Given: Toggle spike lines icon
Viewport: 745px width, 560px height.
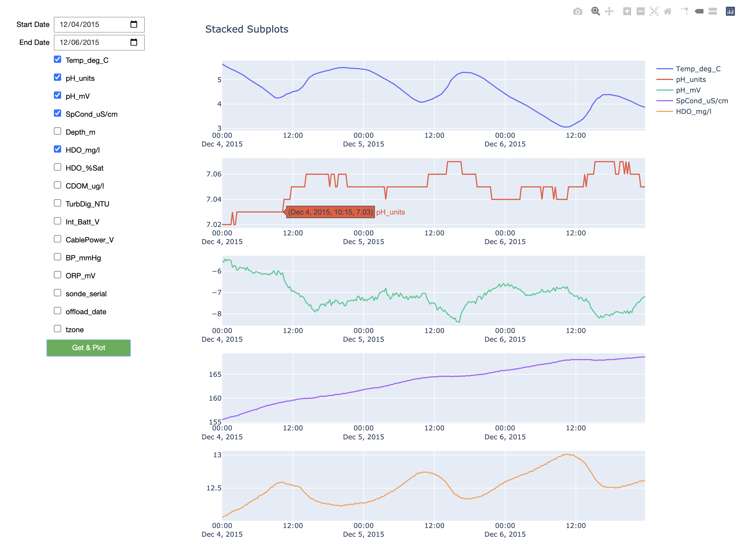Looking at the screenshot, I should coord(685,12).
